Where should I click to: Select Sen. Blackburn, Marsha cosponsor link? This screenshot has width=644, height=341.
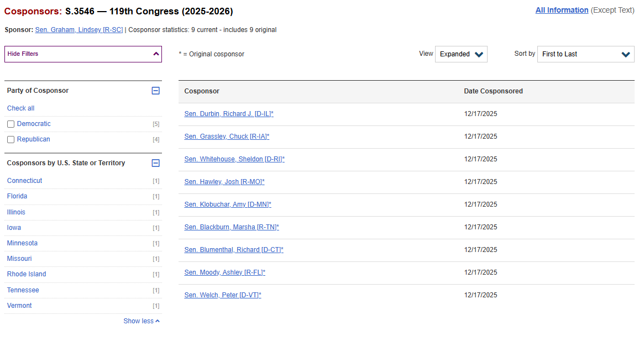(x=231, y=227)
